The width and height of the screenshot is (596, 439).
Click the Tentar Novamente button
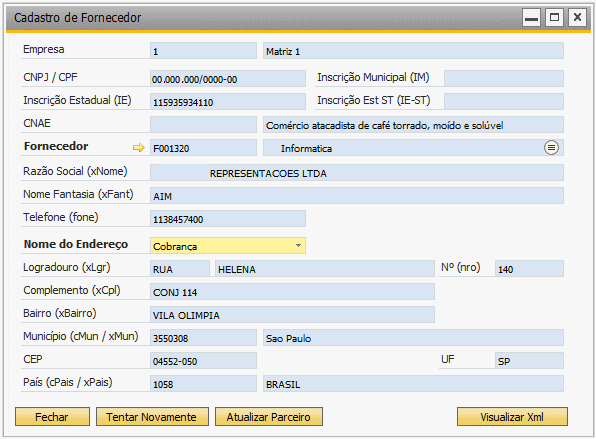(152, 417)
